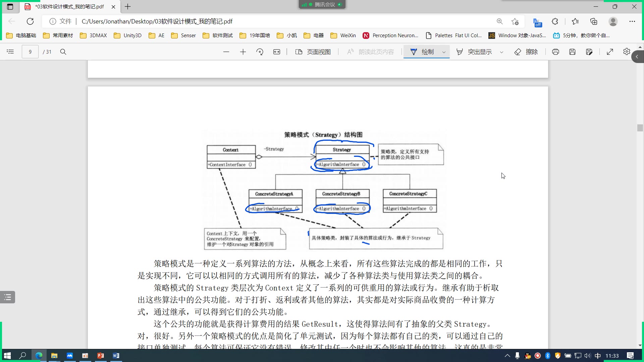Viewport: 644px width, 362px height.
Task: Toggle the 突出显示 highlight tool
Action: point(474,52)
